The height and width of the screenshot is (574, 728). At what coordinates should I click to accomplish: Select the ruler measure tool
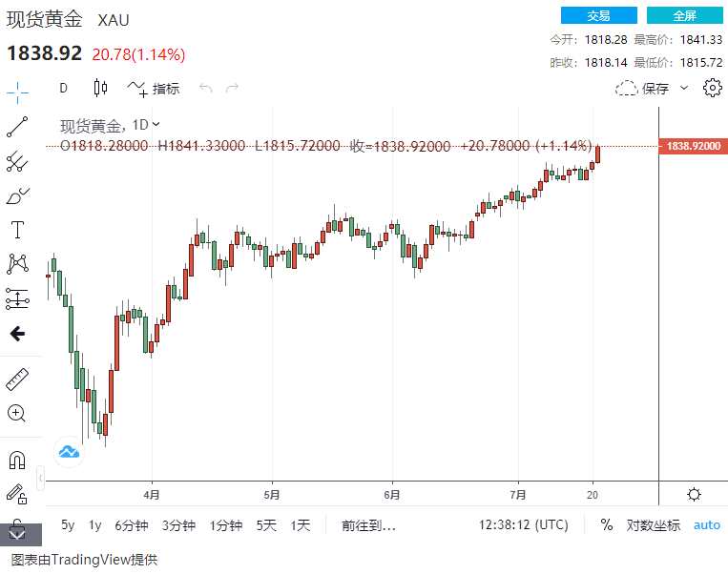(x=17, y=379)
